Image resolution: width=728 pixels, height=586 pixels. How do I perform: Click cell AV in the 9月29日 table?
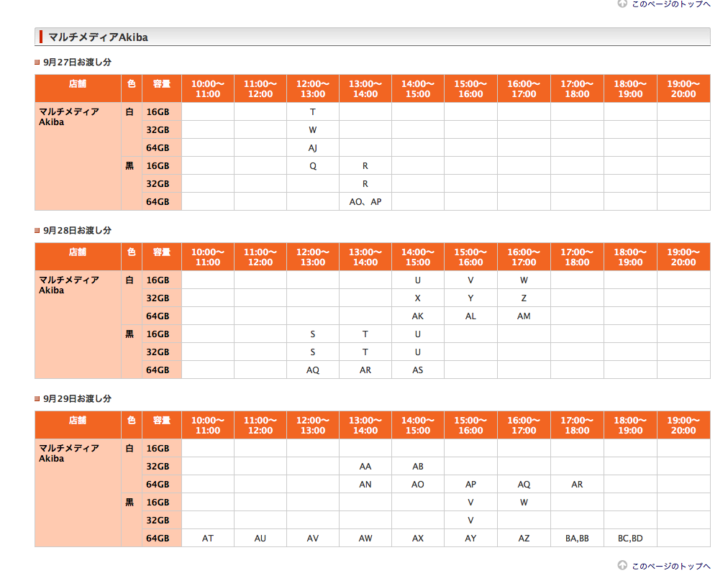313,539
